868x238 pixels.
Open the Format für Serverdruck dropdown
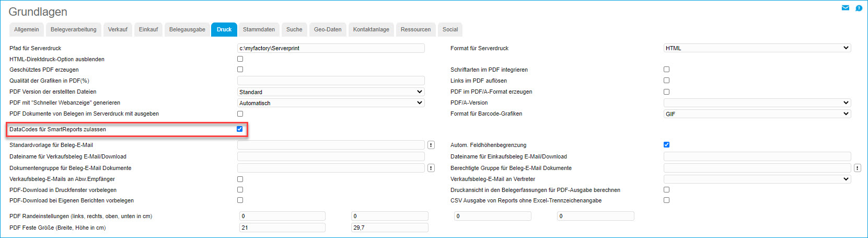[757, 48]
